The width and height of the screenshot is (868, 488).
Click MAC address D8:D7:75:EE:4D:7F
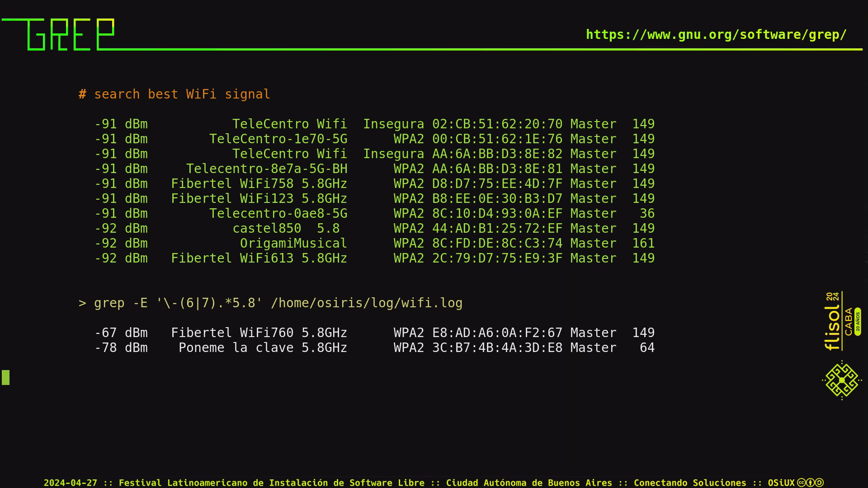click(497, 183)
